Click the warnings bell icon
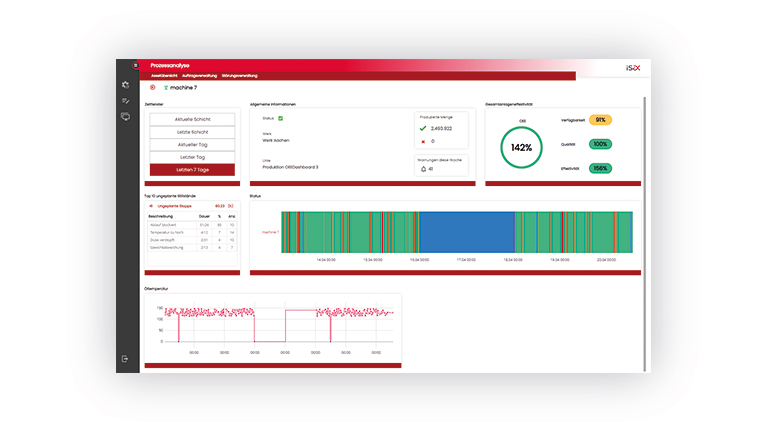The width and height of the screenshot is (766, 431). click(423, 169)
